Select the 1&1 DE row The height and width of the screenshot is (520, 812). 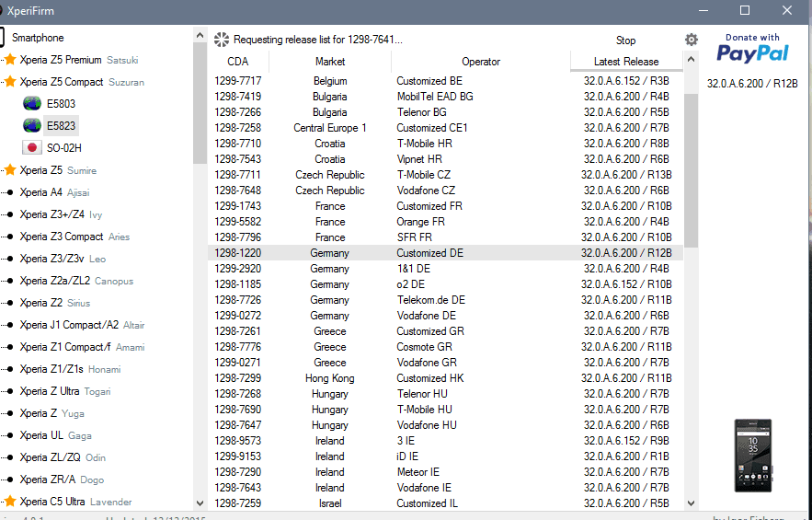click(x=445, y=269)
